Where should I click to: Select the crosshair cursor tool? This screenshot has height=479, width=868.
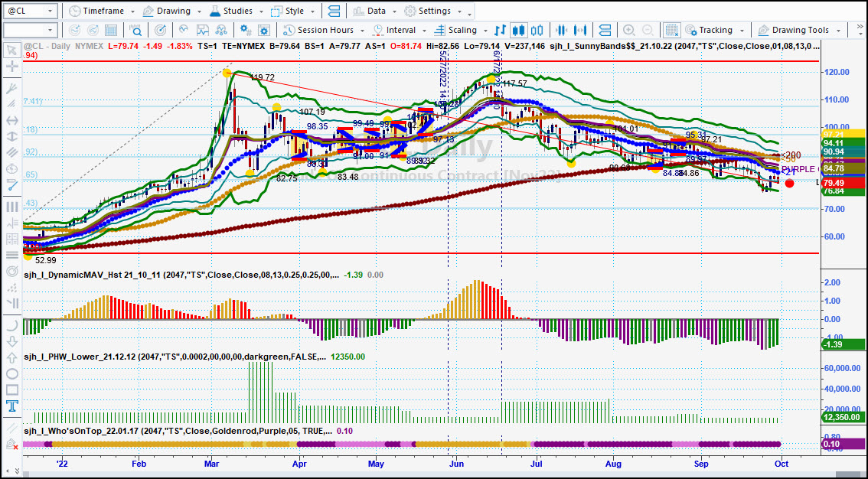pos(11,67)
